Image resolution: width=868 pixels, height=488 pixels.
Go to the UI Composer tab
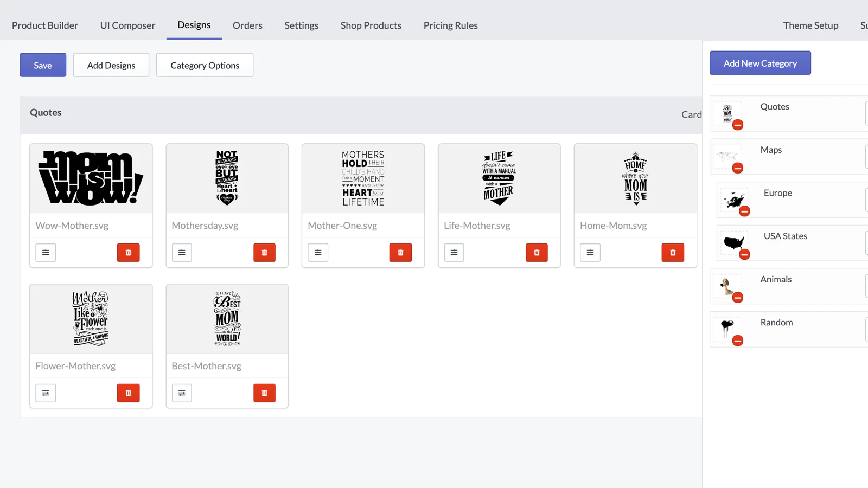pos(127,25)
